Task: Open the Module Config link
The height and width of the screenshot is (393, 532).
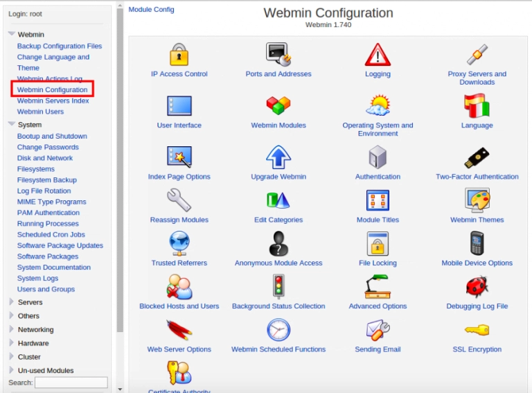Action: pos(151,10)
